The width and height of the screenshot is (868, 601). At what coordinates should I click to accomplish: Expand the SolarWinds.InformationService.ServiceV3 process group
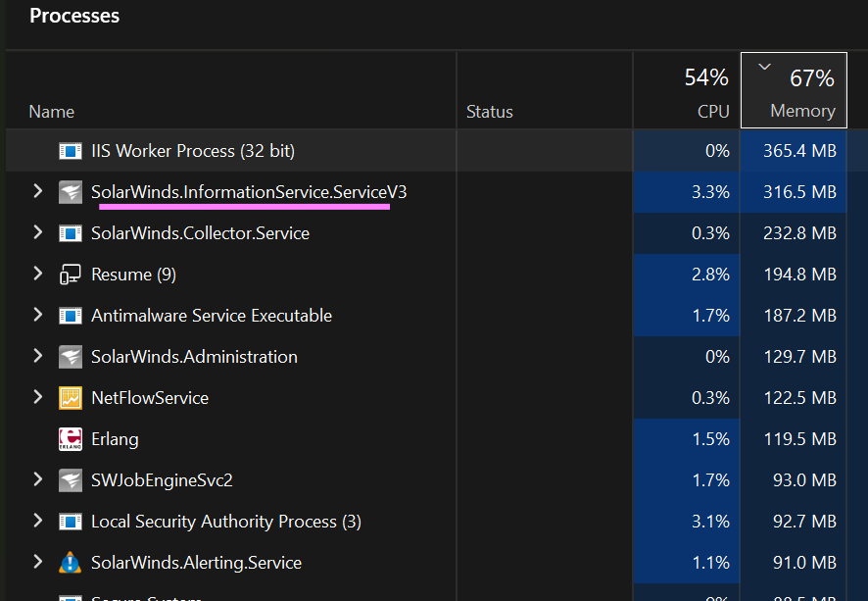tap(37, 191)
